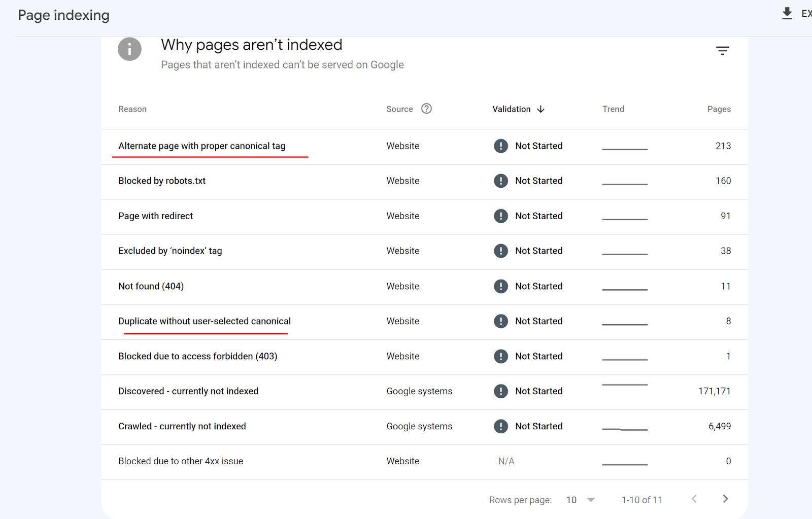Image resolution: width=812 pixels, height=519 pixels.
Task: Select the Page with redirect reason
Action: (155, 216)
